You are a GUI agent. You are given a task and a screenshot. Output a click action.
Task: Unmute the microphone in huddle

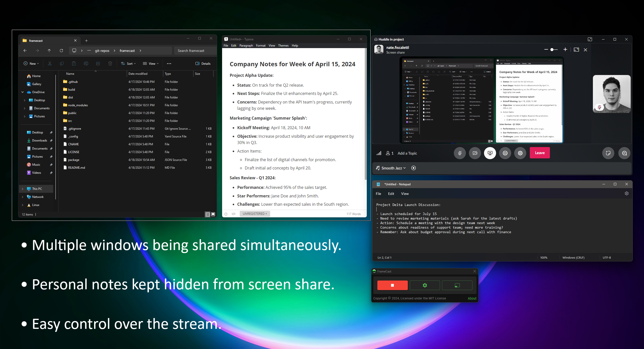460,153
